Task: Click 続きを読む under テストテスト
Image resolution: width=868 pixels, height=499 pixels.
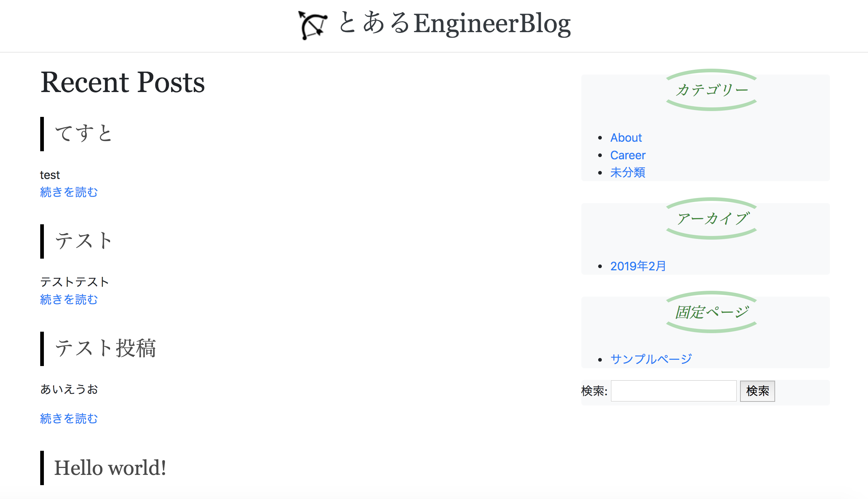Action: [x=69, y=300]
